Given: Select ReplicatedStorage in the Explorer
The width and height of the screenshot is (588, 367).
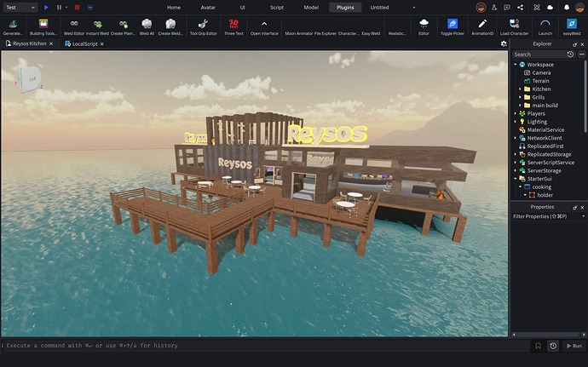Looking at the screenshot, I should (x=549, y=154).
